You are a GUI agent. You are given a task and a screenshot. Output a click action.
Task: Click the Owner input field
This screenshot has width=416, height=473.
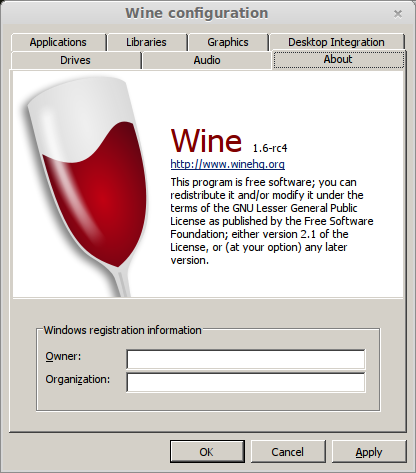click(x=246, y=359)
